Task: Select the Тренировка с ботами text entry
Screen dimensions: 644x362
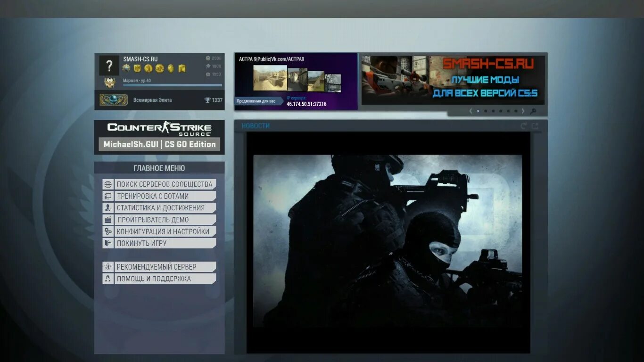Action: click(165, 196)
